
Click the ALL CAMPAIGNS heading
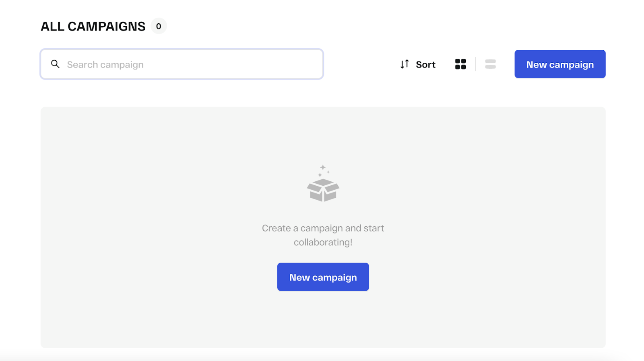[x=93, y=27]
